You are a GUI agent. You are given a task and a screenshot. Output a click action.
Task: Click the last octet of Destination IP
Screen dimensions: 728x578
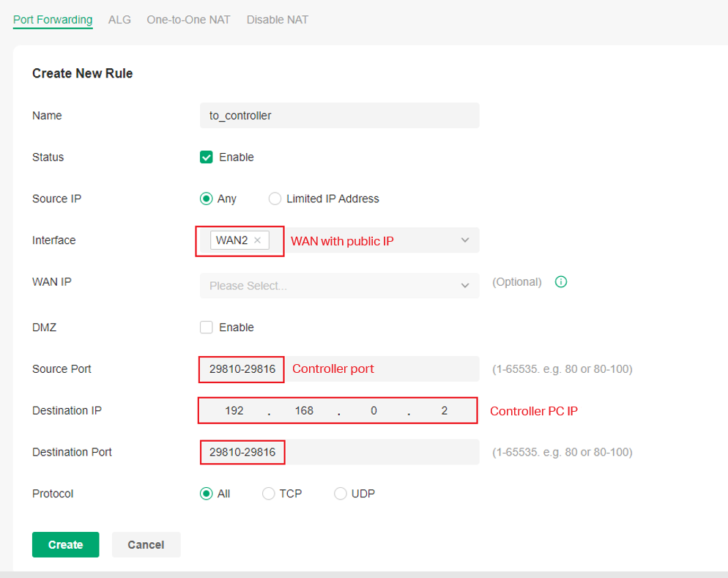click(x=444, y=410)
